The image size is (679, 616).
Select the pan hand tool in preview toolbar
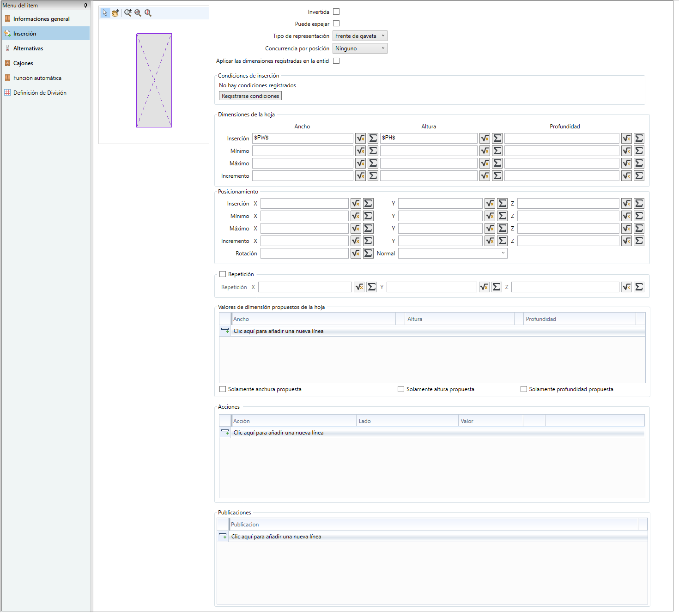pyautogui.click(x=115, y=13)
